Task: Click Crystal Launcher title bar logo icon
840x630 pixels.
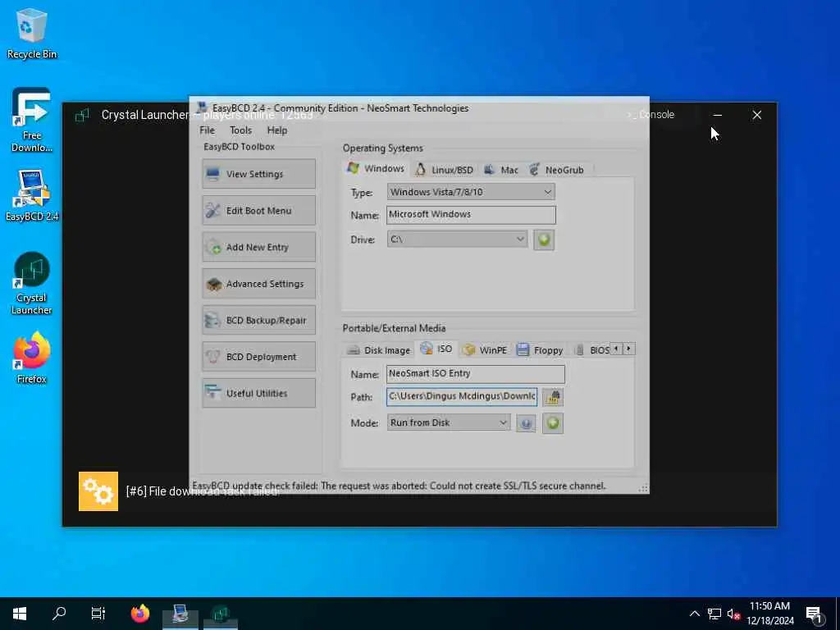Action: [82, 115]
